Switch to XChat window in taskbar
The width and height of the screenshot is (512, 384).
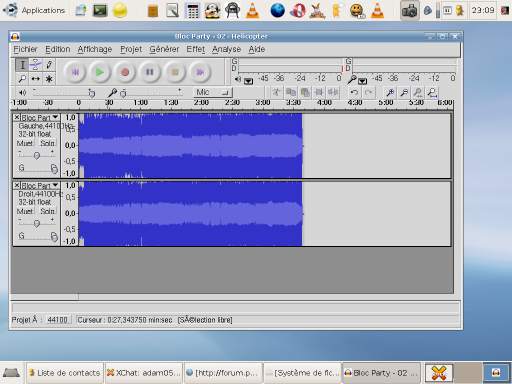pos(144,373)
